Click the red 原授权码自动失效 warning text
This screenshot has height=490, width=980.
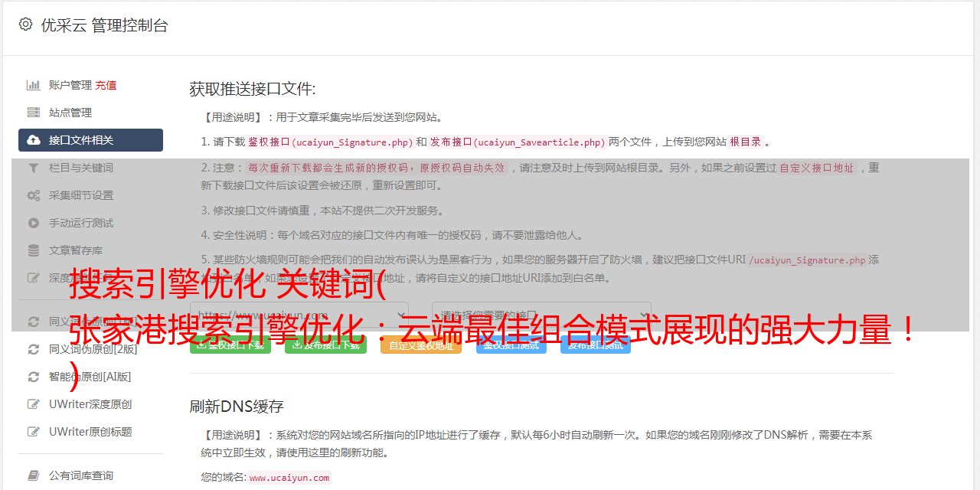[462, 168]
